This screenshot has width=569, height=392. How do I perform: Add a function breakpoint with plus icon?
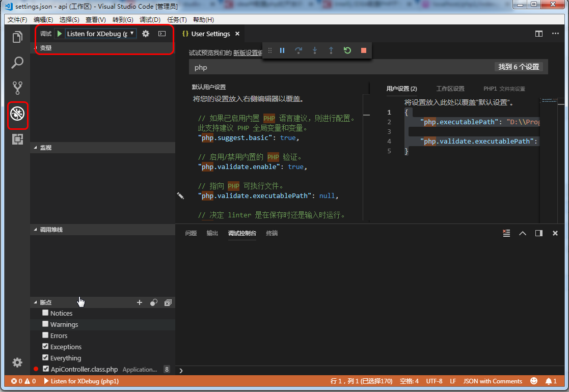click(x=140, y=302)
